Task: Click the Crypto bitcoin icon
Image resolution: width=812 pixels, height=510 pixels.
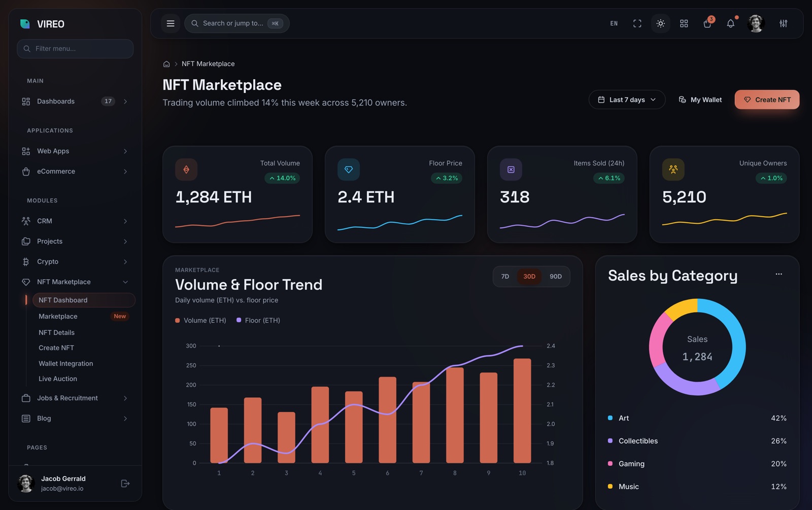Action: pyautogui.click(x=26, y=262)
